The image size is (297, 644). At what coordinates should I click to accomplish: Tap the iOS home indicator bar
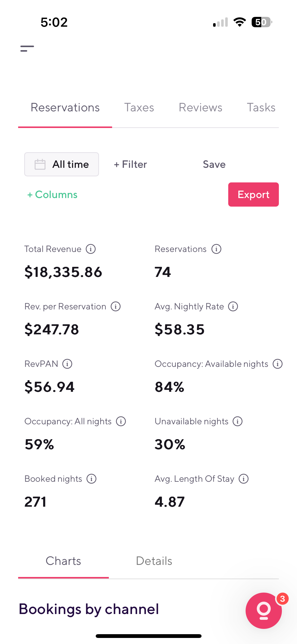coord(148,636)
